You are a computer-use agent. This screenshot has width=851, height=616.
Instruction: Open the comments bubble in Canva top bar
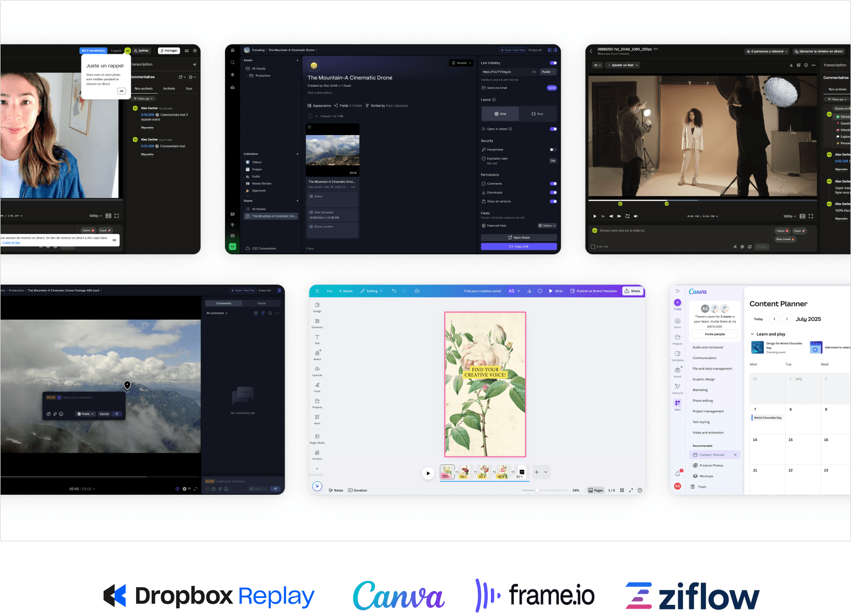click(540, 291)
